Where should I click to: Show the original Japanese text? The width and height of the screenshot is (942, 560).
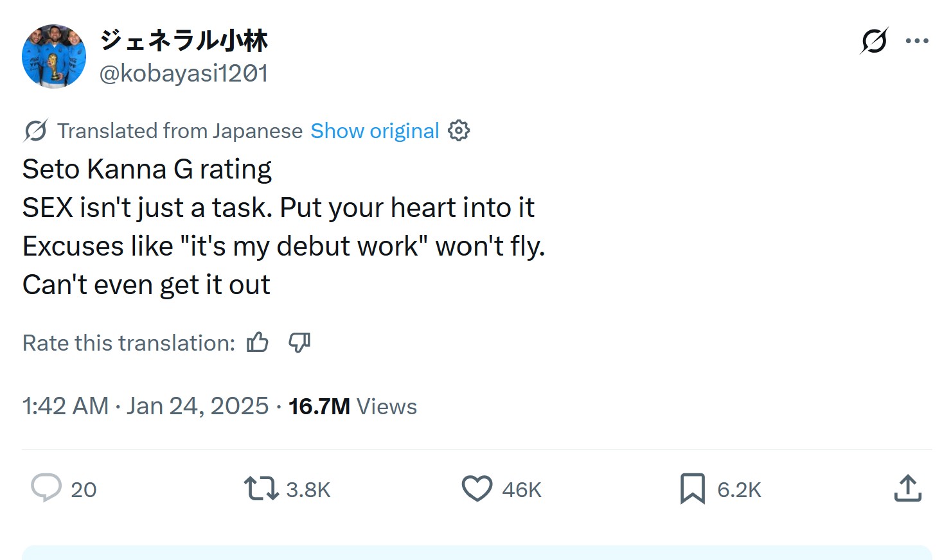375,131
